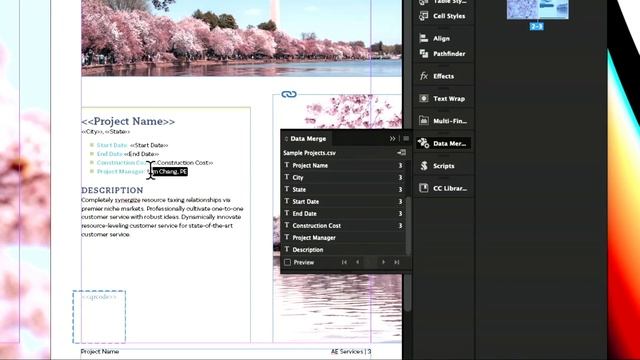The width and height of the screenshot is (640, 360).
Task: Open the CC Libraries panel
Action: pos(443,188)
